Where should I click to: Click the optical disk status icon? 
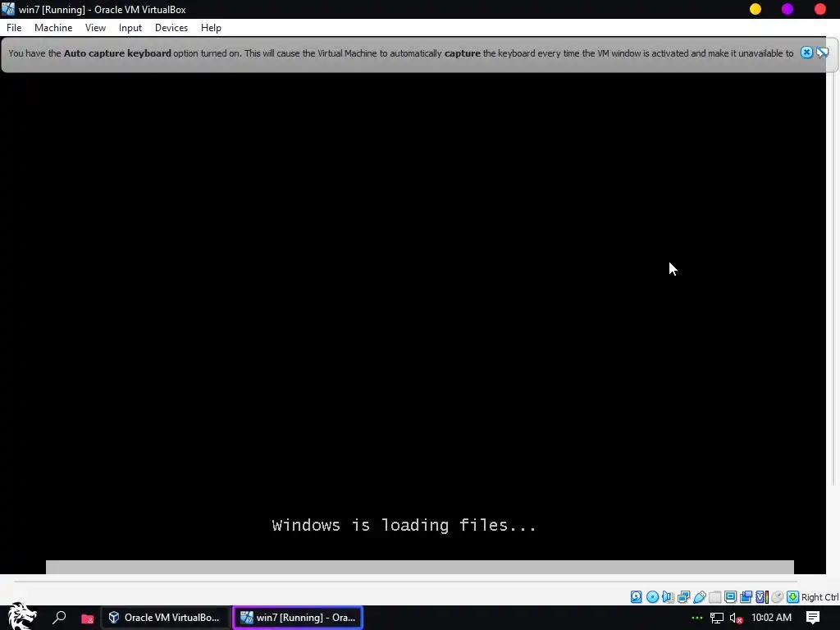click(x=652, y=597)
